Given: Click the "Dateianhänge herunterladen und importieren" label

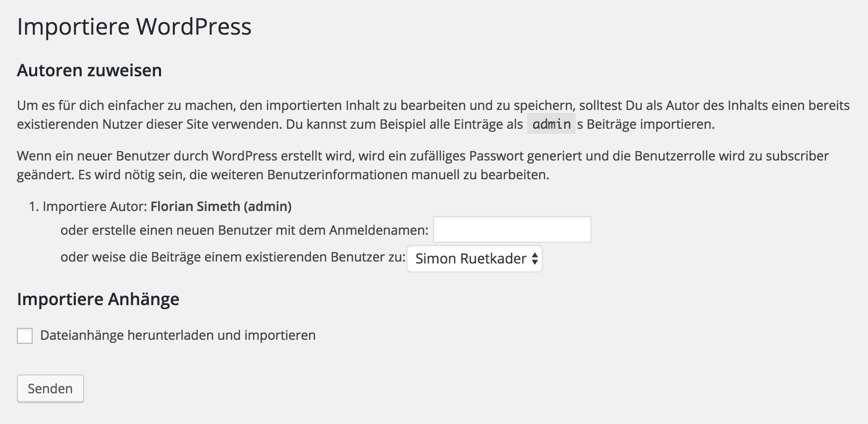Looking at the screenshot, I should click(178, 335).
